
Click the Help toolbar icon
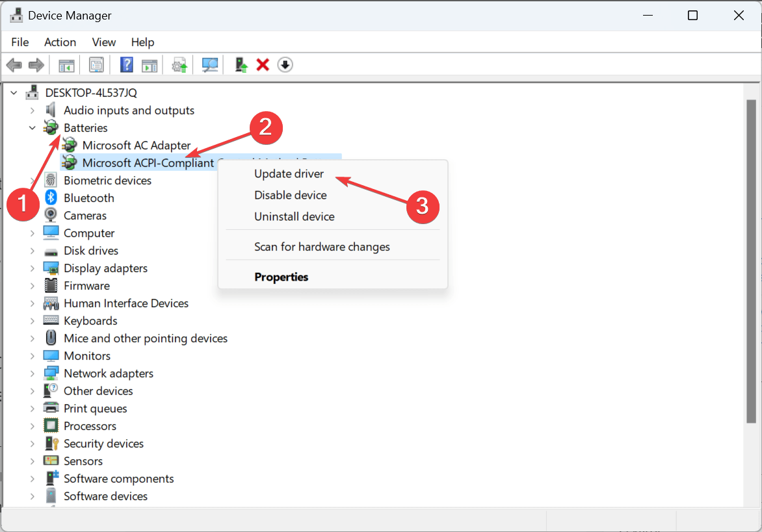pos(126,64)
